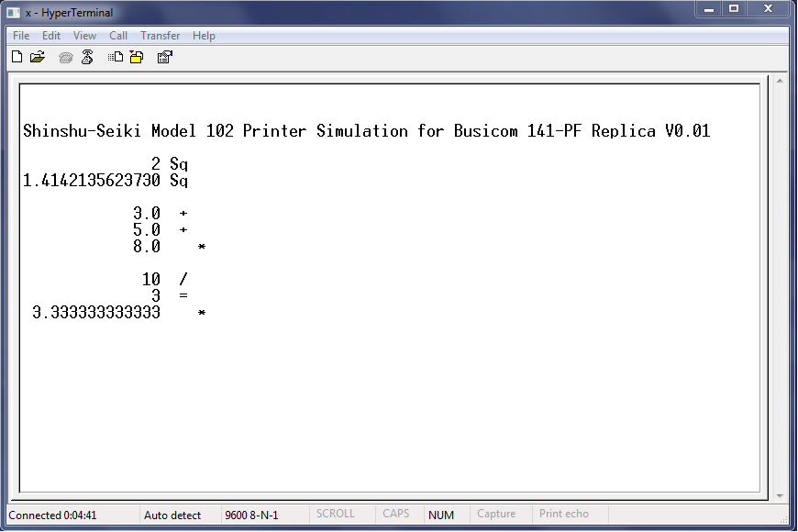This screenshot has width=798, height=532.
Task: Click the '10' dividend line
Action: point(151,280)
